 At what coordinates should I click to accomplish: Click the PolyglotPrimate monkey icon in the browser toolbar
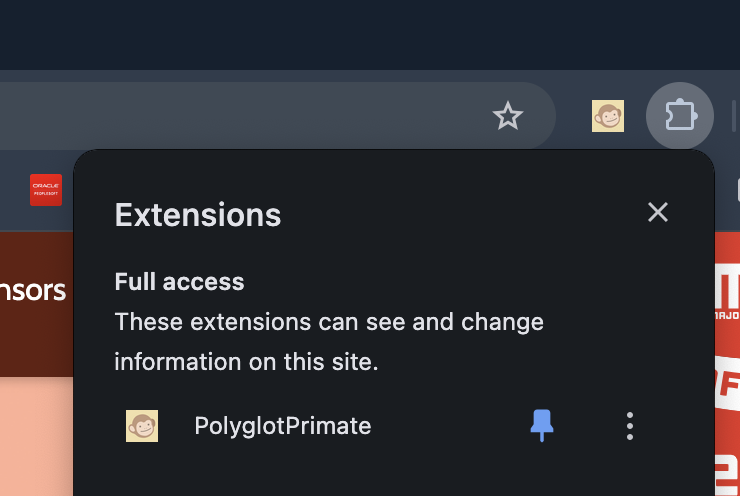[608, 116]
